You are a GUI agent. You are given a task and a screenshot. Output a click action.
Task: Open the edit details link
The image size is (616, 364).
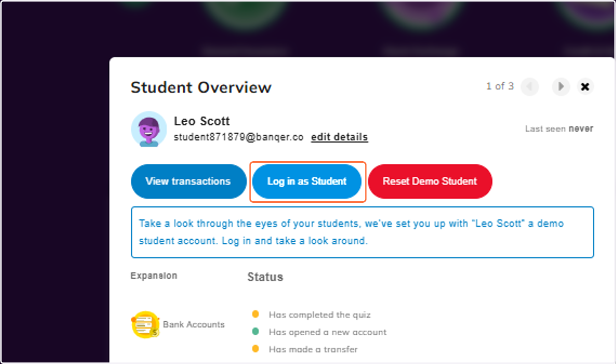339,137
